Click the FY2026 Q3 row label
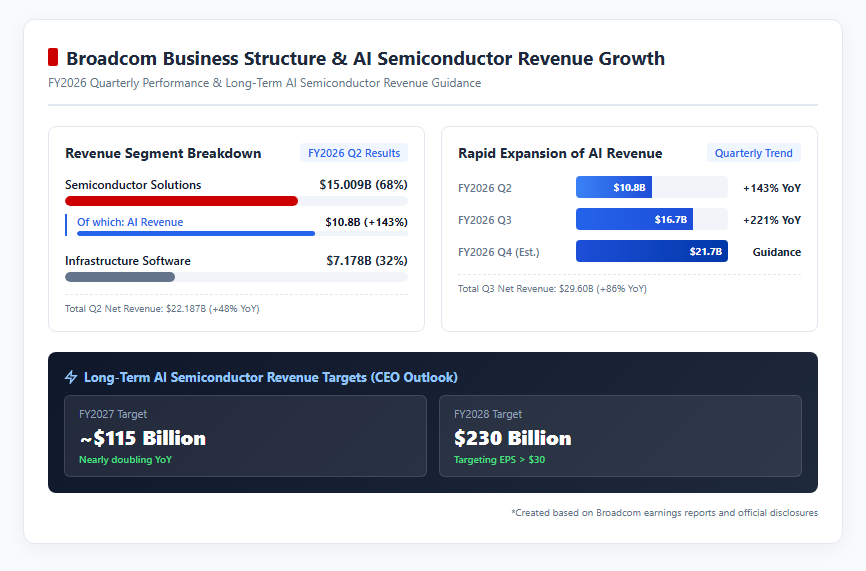This screenshot has width=866, height=571. point(485,220)
